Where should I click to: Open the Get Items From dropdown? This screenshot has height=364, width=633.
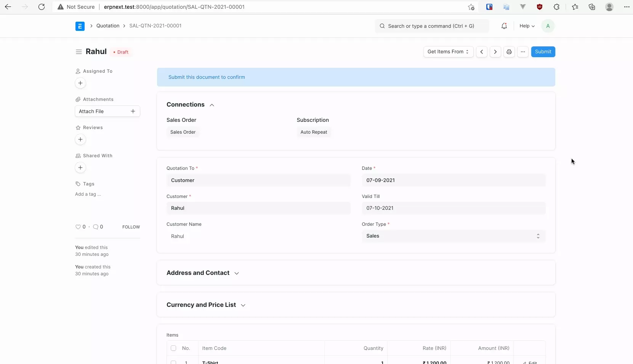(448, 52)
